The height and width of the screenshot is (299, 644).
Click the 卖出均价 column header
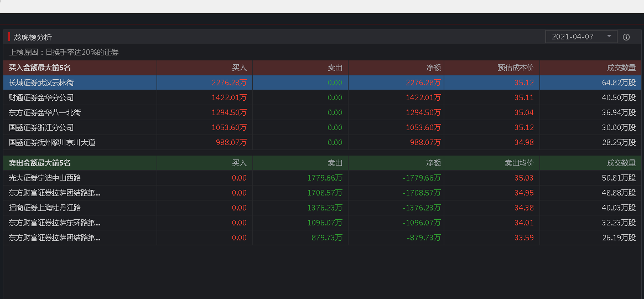pos(519,163)
